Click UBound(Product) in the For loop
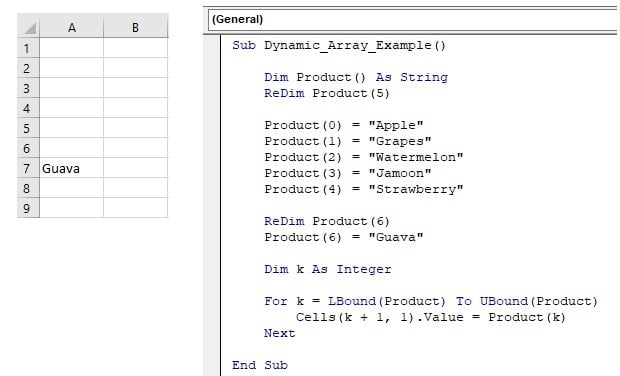The height and width of the screenshot is (376, 620). [x=539, y=301]
